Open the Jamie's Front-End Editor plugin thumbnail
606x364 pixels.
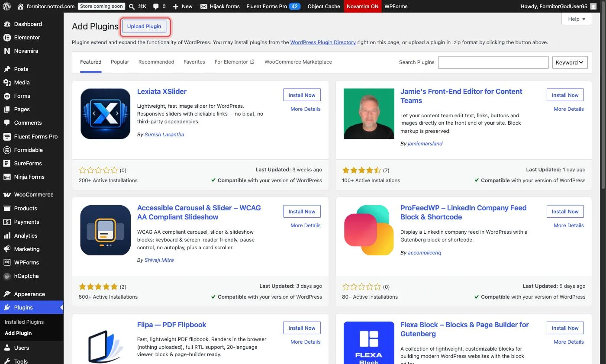369,114
